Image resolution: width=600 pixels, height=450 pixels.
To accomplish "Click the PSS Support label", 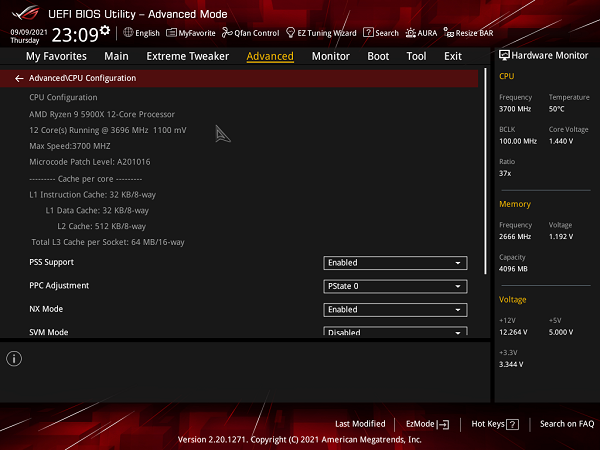I will 51,262.
